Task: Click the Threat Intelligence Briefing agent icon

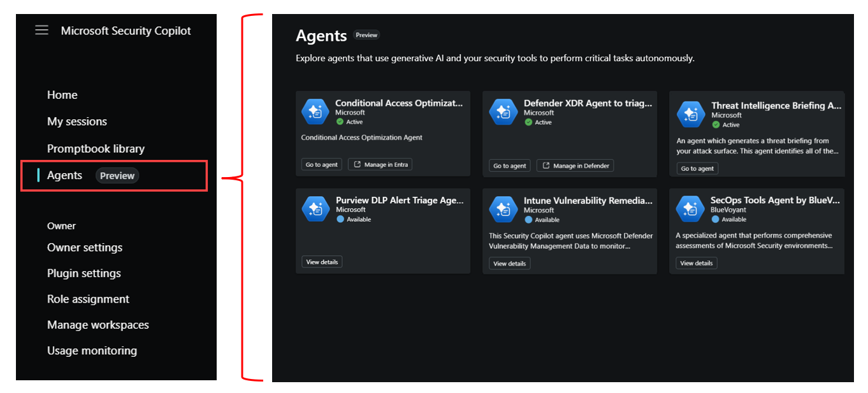Action: (x=691, y=114)
